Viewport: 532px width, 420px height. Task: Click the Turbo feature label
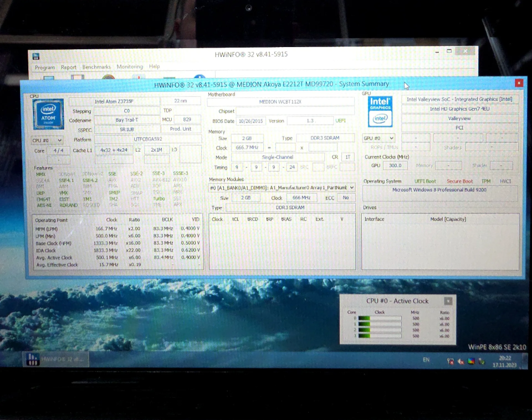(x=159, y=198)
